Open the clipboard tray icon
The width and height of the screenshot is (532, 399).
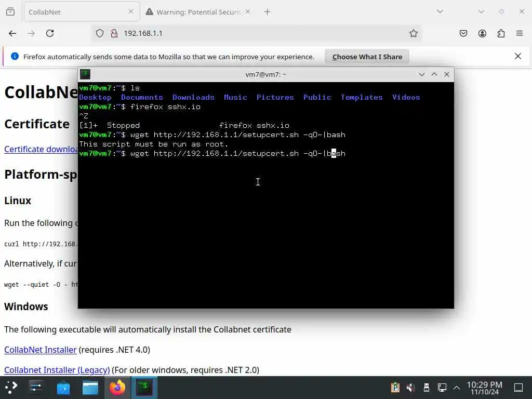[x=395, y=387]
